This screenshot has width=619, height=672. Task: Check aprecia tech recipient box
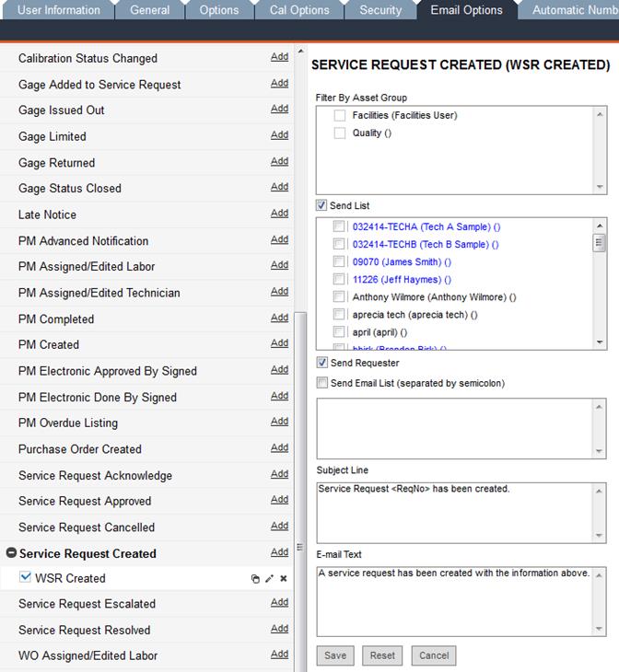coord(339,314)
